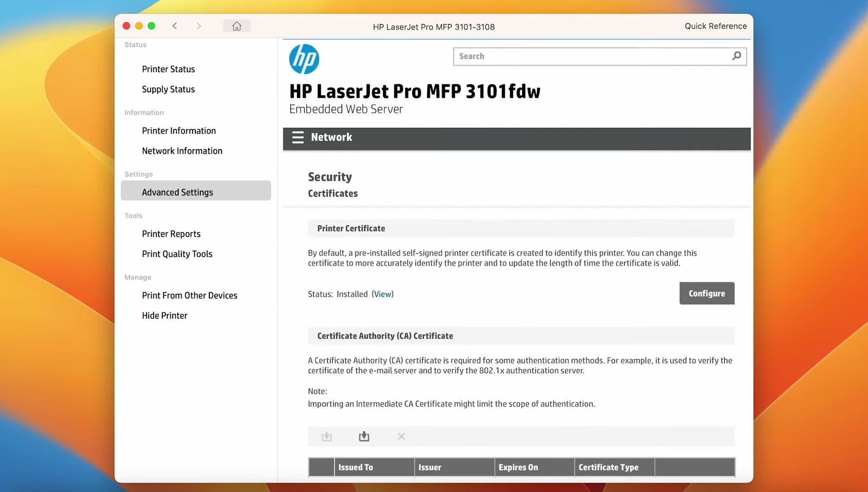Click the Home icon in the title bar
Viewport: 868px width, 492px height.
pos(236,26)
